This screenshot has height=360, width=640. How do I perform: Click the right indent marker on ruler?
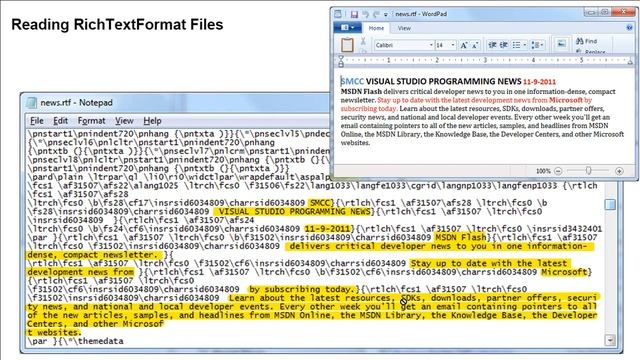(x=630, y=62)
